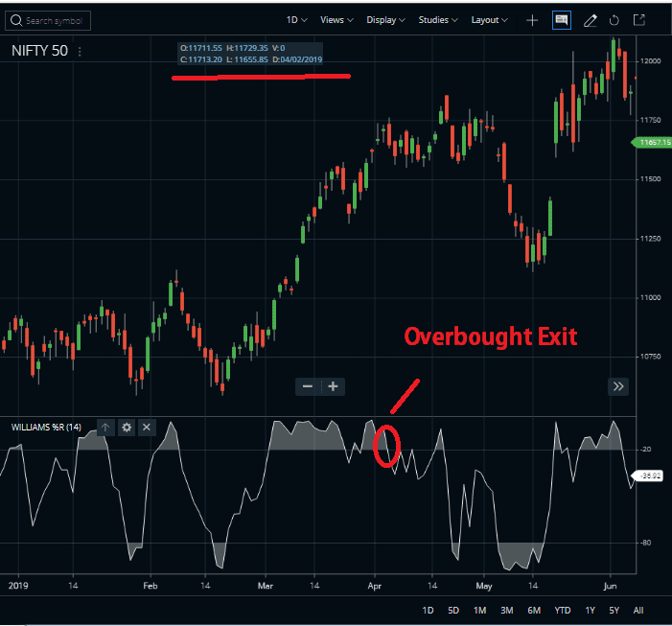Zoom in with the plus button
Viewport: 672px width, 626px height.
(333, 386)
